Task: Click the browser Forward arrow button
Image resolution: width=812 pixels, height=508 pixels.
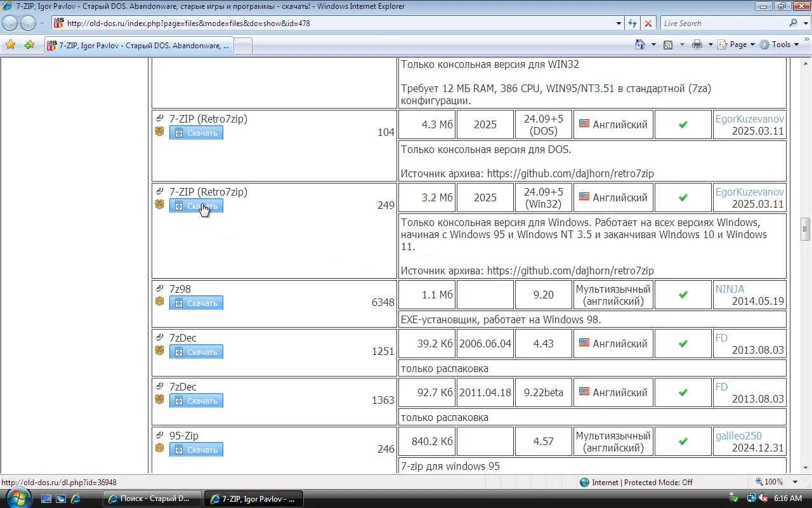Action: (x=28, y=23)
